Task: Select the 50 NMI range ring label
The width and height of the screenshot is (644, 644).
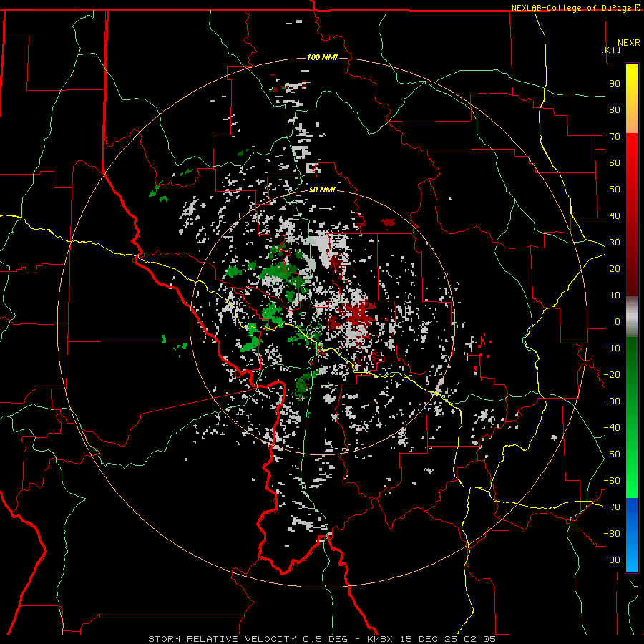Action: pyautogui.click(x=322, y=190)
